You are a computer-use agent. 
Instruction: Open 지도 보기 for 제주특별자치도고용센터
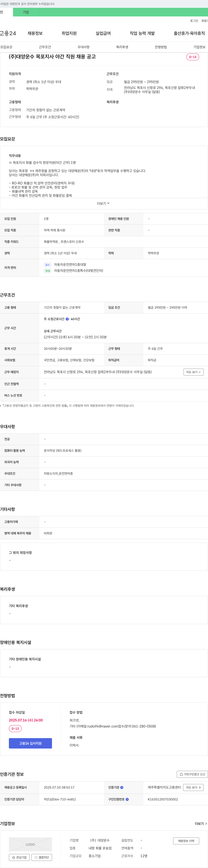tap(193, 787)
